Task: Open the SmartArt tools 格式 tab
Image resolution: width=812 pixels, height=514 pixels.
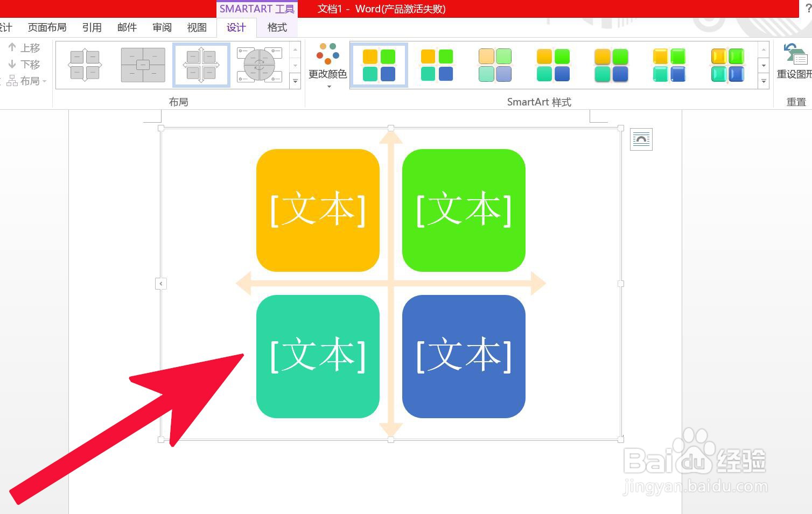Action: (x=277, y=27)
